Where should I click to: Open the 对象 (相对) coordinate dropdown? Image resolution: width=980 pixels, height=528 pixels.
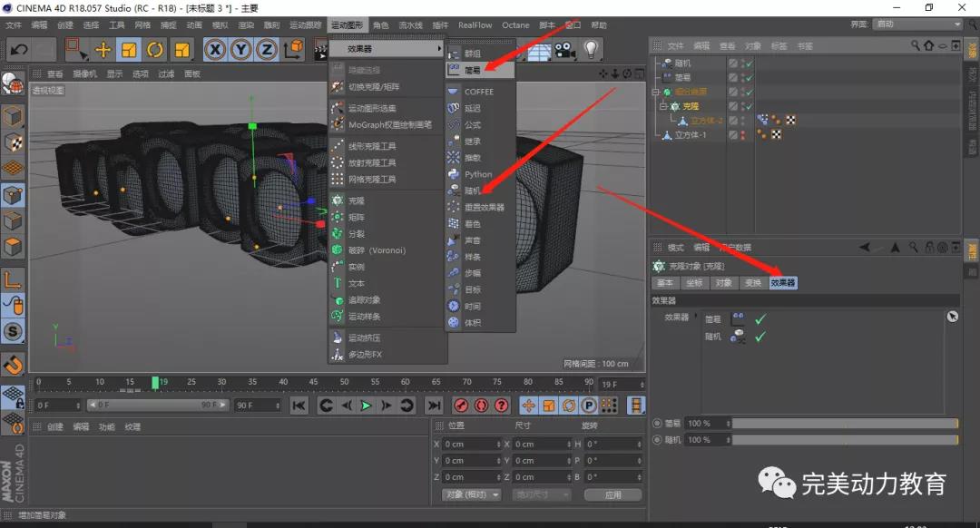coord(472,494)
